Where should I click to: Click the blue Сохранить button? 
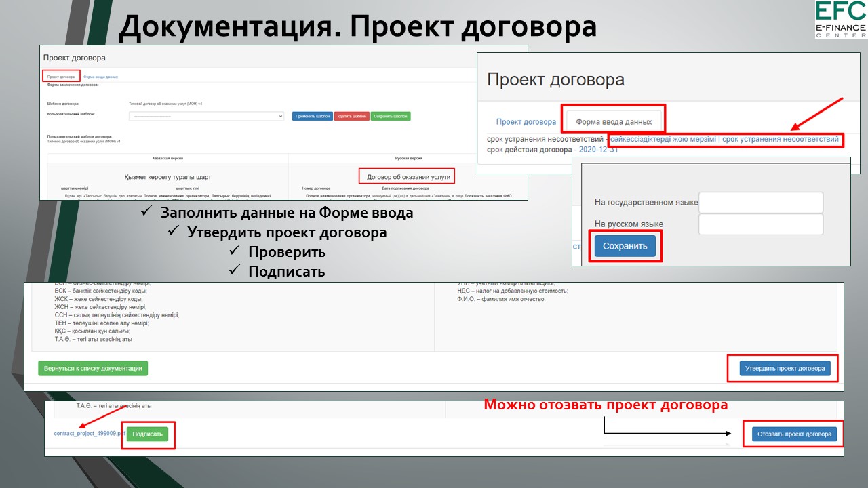coord(625,246)
